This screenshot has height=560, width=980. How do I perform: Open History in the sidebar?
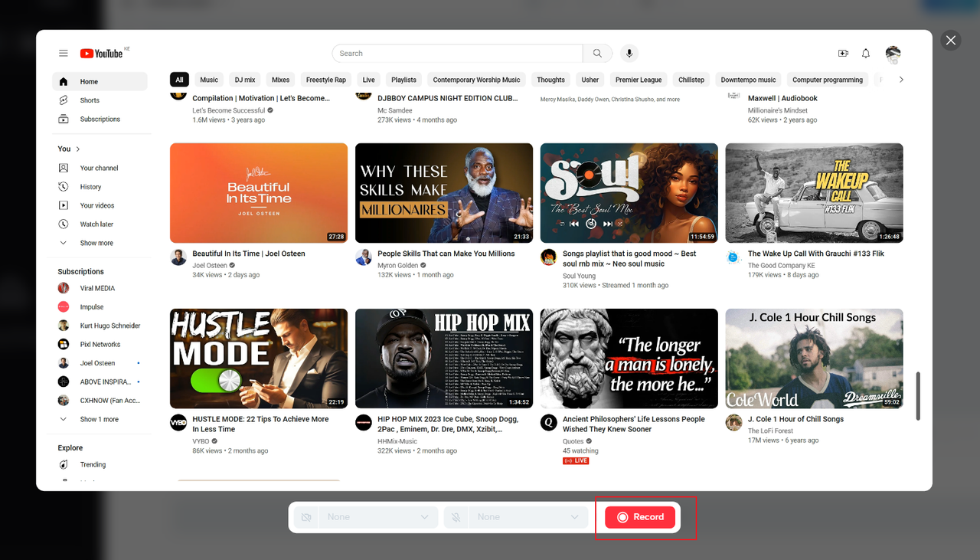tap(100, 187)
